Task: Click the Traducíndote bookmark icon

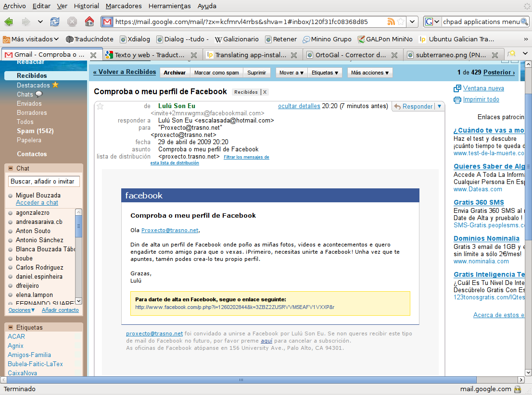Action: [70, 39]
